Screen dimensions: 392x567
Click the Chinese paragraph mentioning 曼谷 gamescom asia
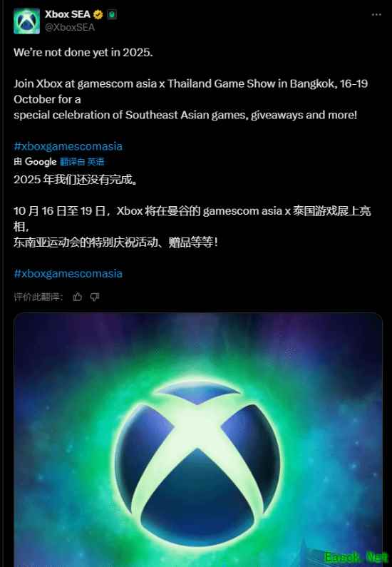(x=192, y=218)
